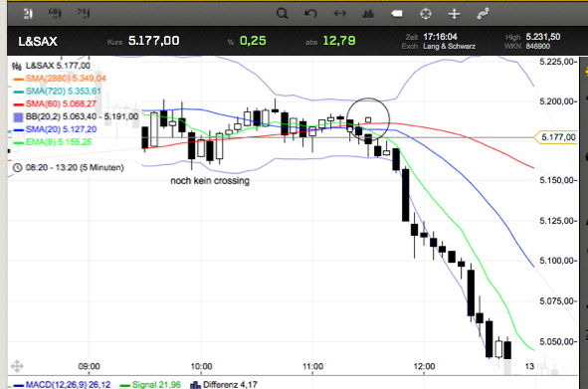Click the move arrows icon at chart corner
The height and width of the screenshot is (389, 588).
(x=17, y=366)
